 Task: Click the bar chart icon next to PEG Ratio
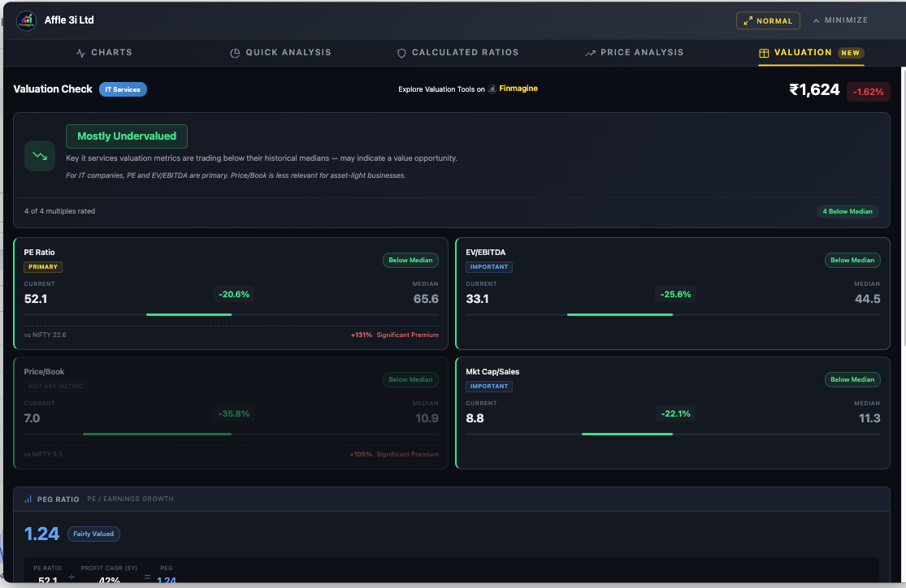[28, 499]
